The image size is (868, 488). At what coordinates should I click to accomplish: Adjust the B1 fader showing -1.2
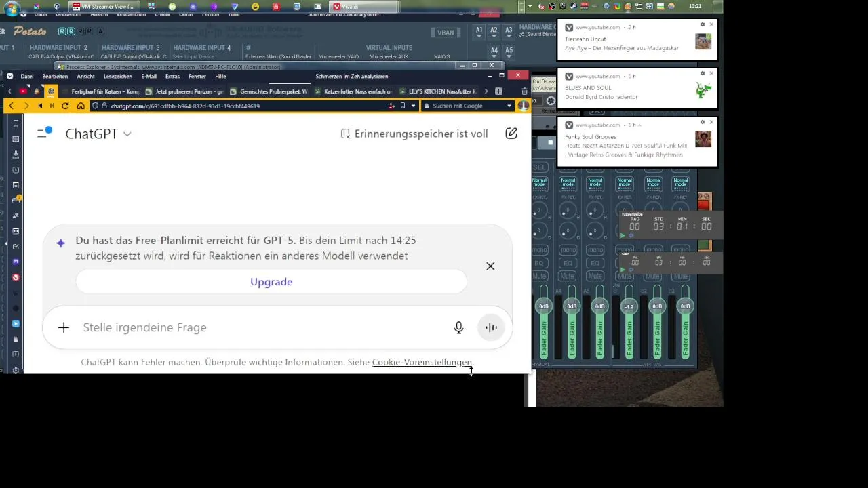tap(629, 306)
